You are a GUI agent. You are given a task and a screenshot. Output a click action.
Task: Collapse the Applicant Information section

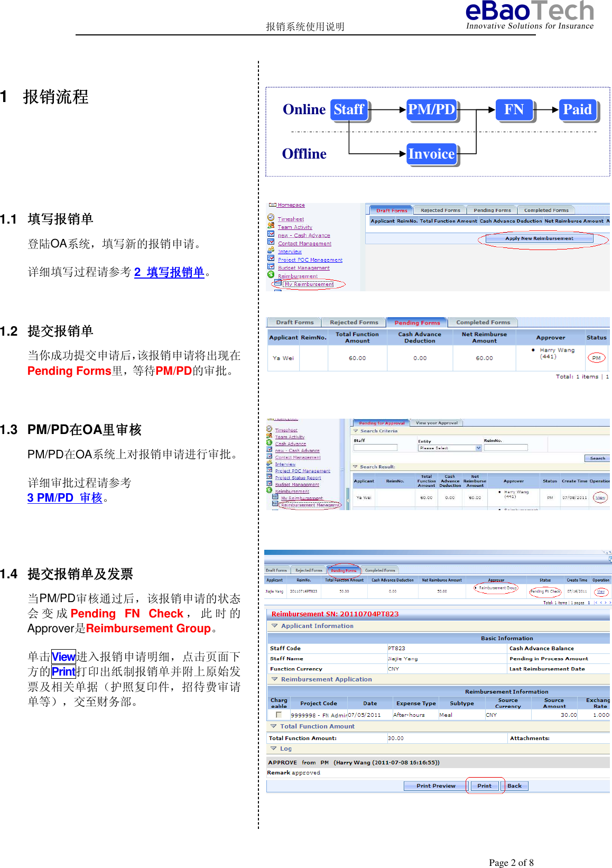click(274, 626)
